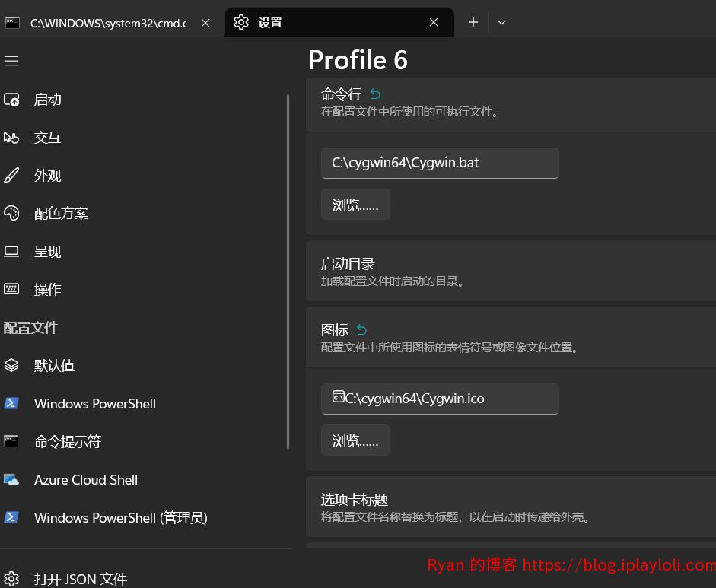
Task: Click the small icon preview in icon path field
Action: (338, 396)
